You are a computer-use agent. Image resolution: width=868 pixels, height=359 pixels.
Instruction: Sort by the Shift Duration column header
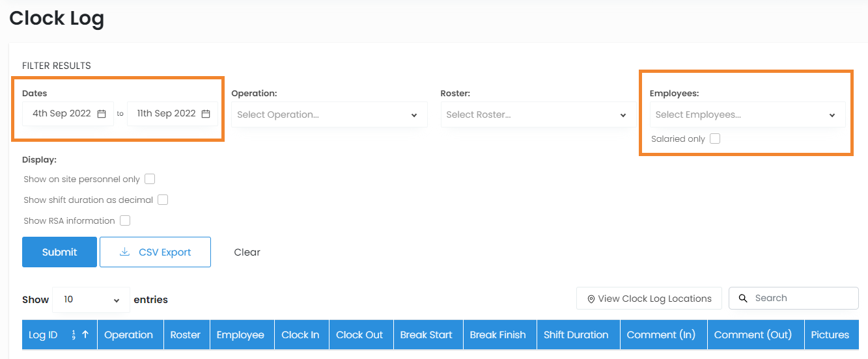click(576, 335)
